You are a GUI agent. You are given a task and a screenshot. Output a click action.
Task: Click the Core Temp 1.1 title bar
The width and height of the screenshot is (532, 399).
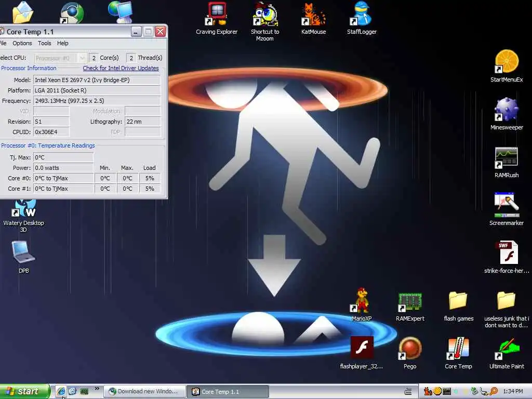[64, 32]
